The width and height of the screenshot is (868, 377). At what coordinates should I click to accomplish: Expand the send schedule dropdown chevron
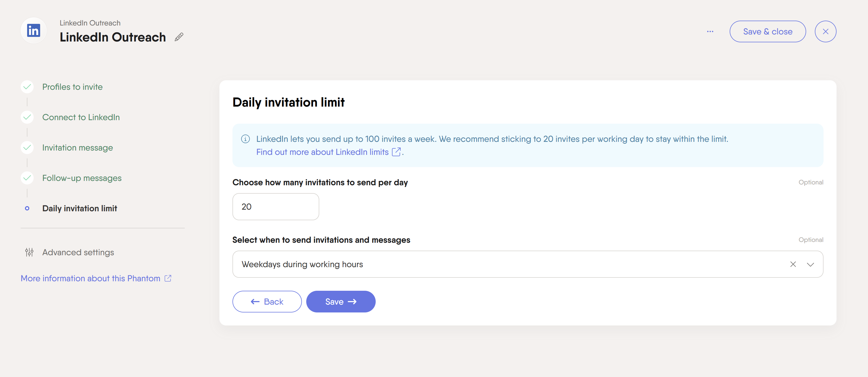(810, 264)
